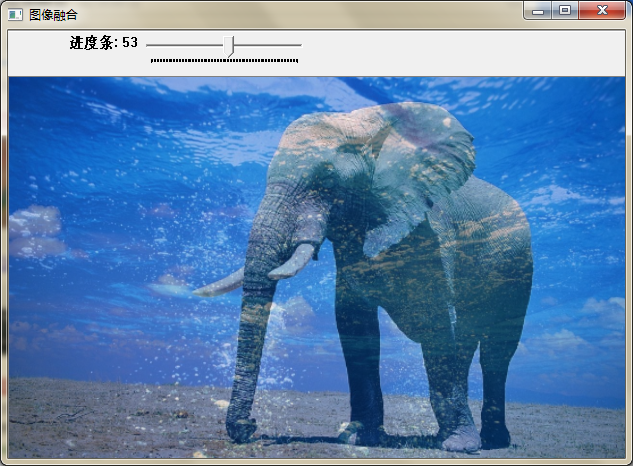The image size is (633, 466).
Task: Click the 进度条 slider thumb
Action: [229, 46]
